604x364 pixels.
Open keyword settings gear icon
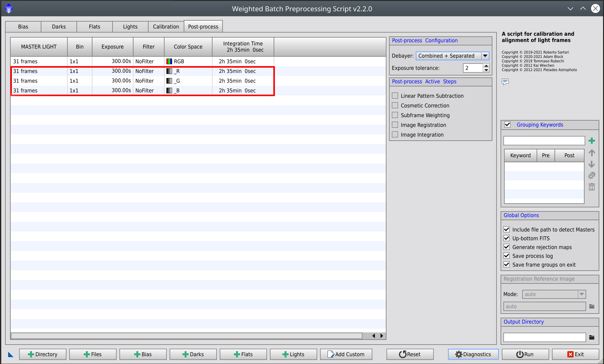pos(592,175)
